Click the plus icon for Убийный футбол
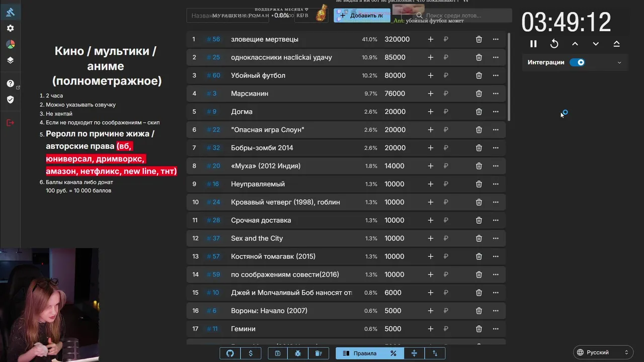Viewport: 644px width, 362px height. [430, 75]
